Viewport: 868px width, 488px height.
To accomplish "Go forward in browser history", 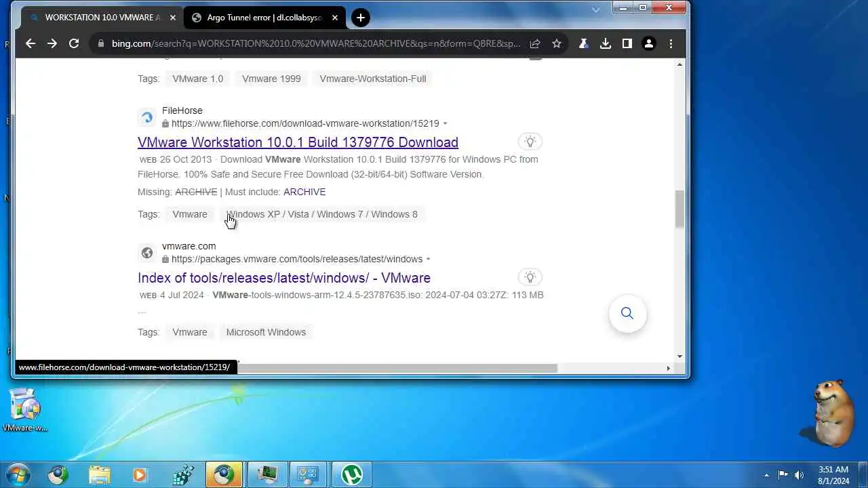I will click(52, 43).
